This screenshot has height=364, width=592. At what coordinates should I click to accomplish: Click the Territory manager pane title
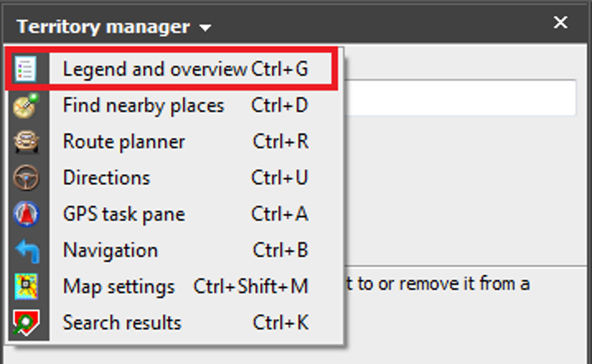[x=103, y=27]
